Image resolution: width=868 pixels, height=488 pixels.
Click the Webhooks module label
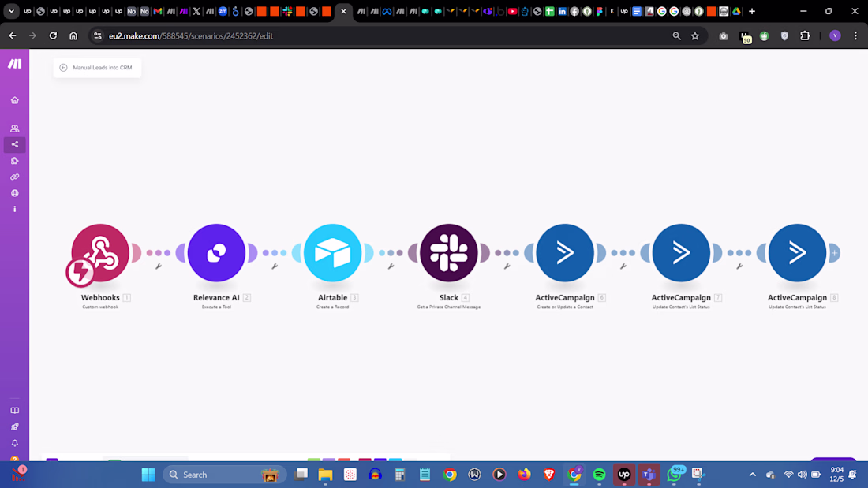[100, 298]
